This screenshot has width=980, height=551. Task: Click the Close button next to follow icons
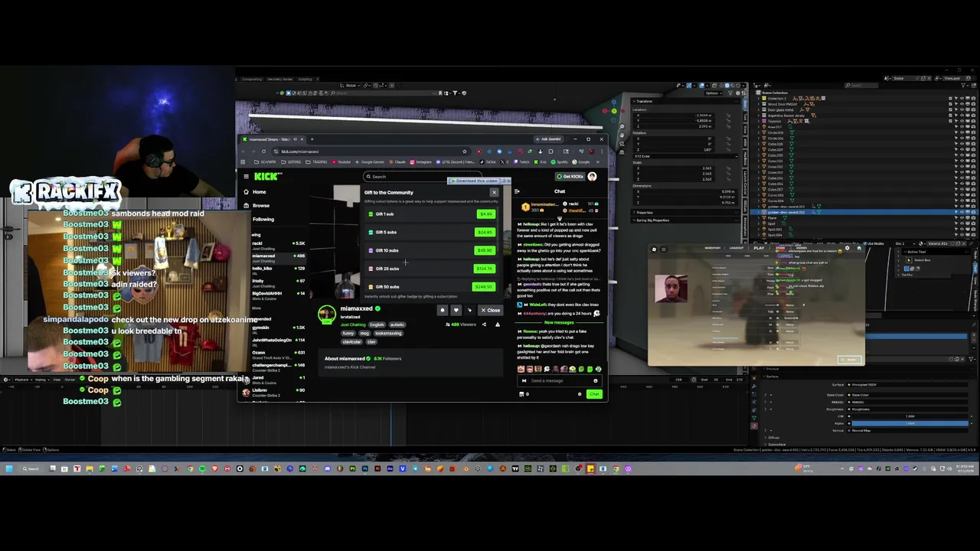pos(491,310)
